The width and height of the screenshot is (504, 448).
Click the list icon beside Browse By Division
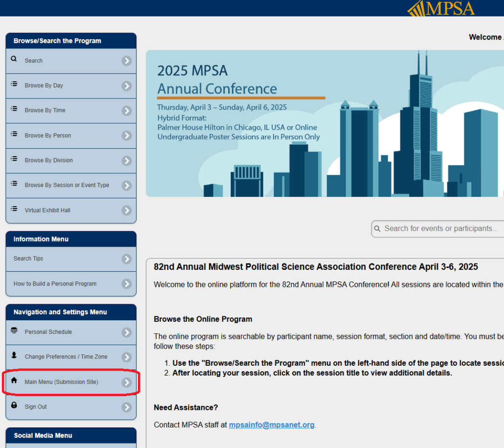pyautogui.click(x=14, y=159)
